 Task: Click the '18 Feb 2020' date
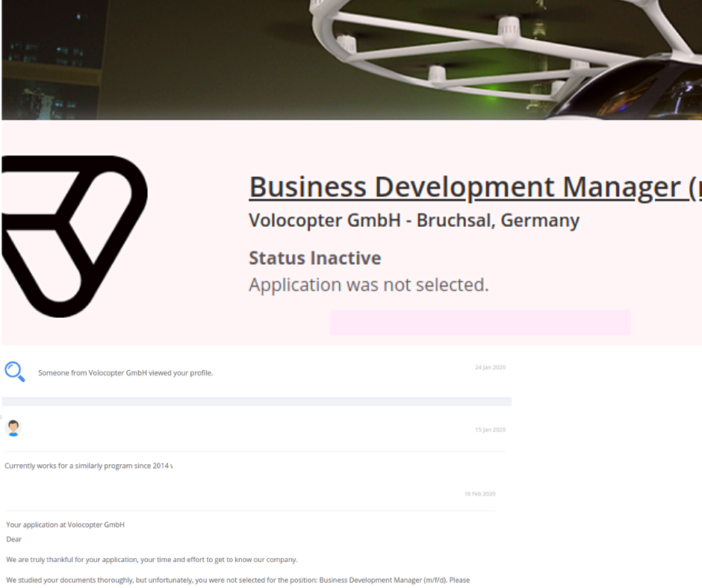(480, 494)
